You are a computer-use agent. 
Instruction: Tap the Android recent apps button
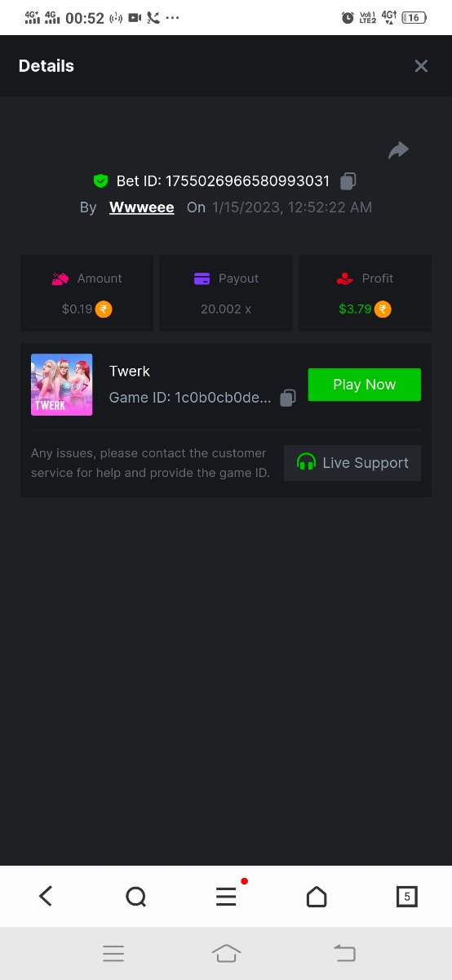[113, 953]
